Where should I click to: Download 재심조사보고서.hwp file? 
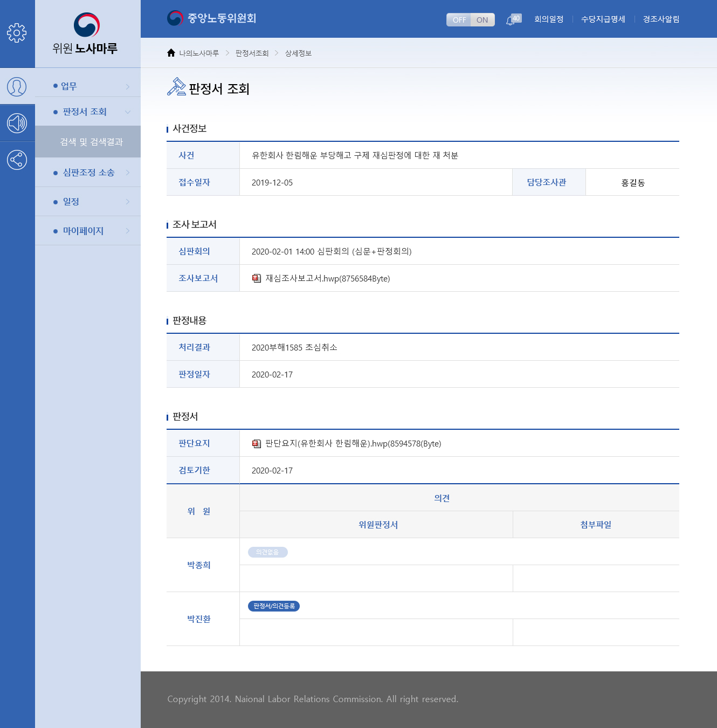(327, 279)
